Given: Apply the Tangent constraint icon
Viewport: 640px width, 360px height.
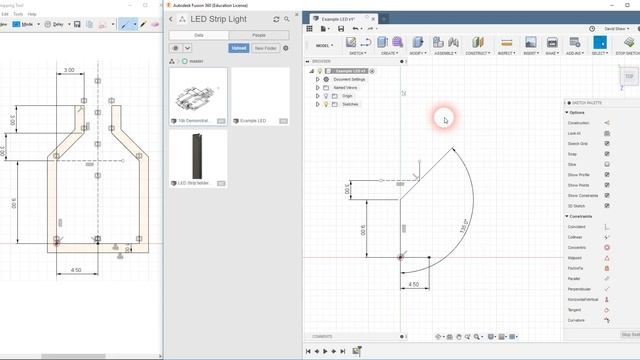Looking at the screenshot, I should [607, 310].
